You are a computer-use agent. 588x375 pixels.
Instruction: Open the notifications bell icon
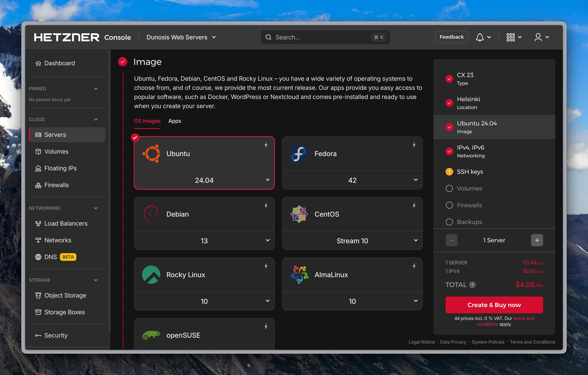coord(479,37)
